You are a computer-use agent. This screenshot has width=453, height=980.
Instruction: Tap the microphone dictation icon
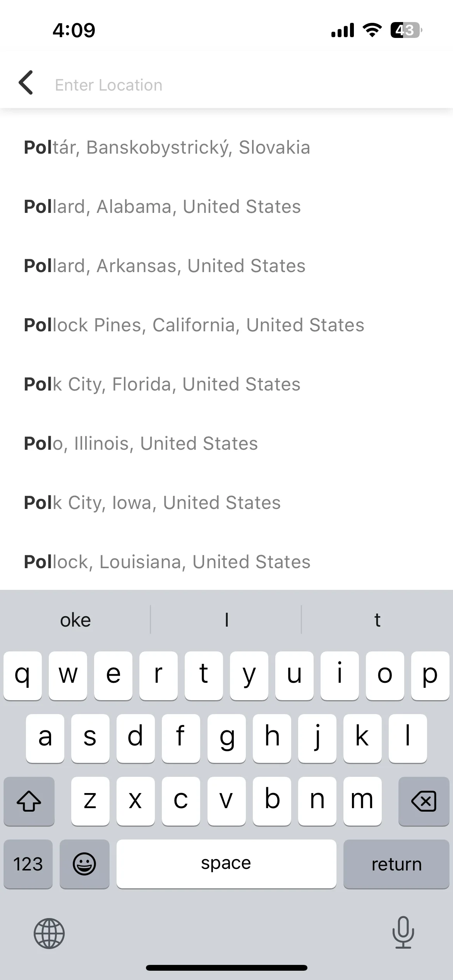pyautogui.click(x=403, y=932)
